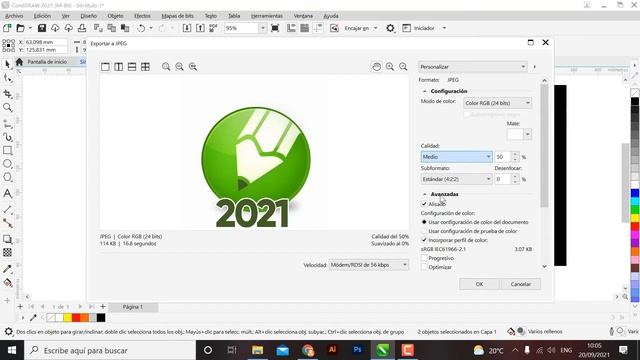
Task: Pick the Color Eyedropper tool
Action: 7,269
